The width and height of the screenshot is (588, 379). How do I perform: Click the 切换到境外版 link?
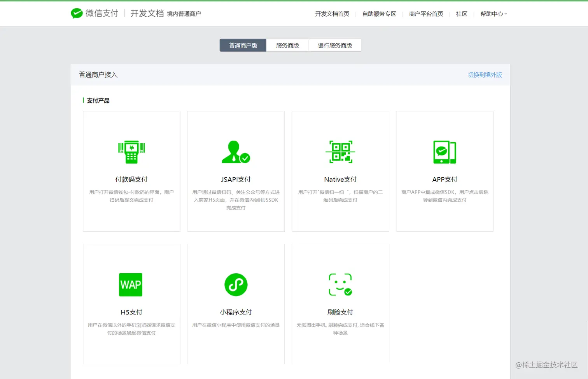[x=485, y=75]
